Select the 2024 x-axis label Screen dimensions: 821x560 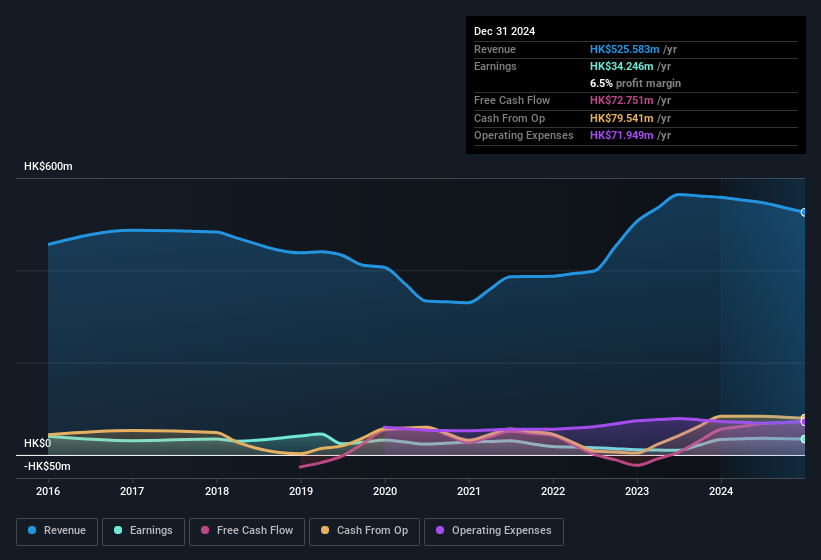(721, 491)
